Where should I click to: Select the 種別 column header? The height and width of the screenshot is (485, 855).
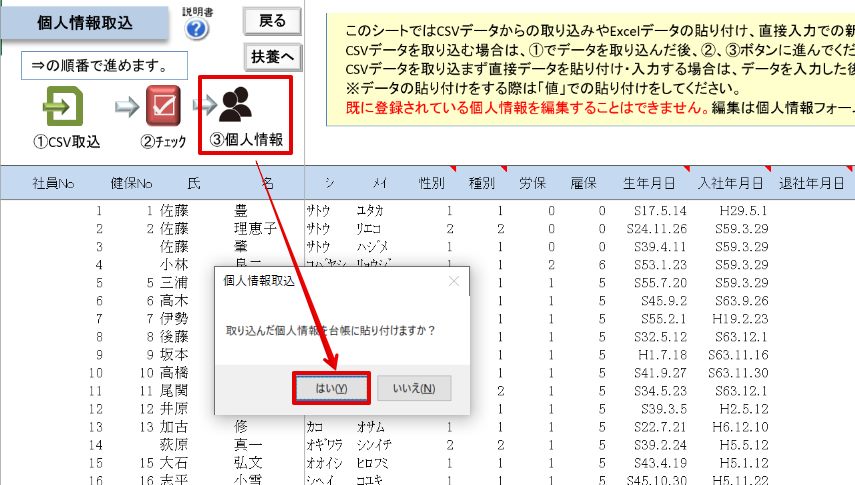click(x=481, y=183)
